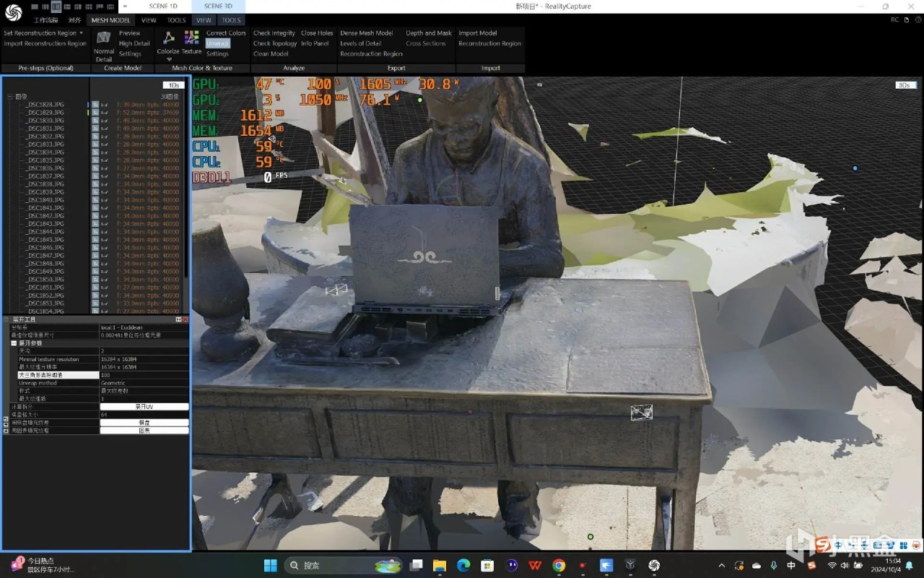Screen dimensions: 924x578
Task: Collapse the 展开参数 section
Action: pos(14,343)
